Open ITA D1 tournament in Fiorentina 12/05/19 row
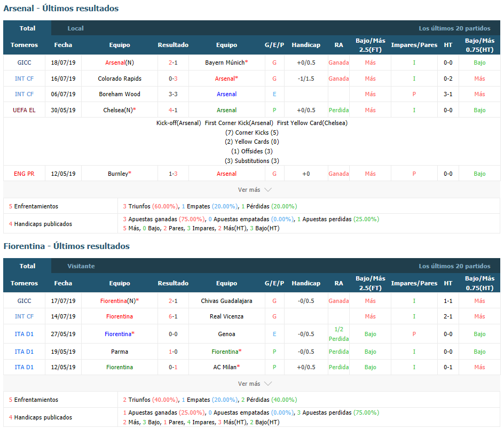The image size is (504, 428). click(24, 367)
